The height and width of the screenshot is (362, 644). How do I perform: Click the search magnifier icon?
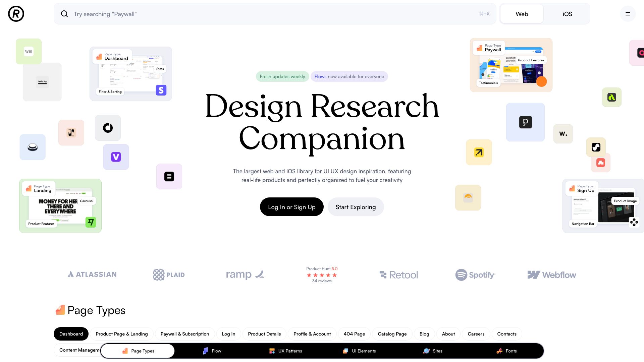point(64,14)
